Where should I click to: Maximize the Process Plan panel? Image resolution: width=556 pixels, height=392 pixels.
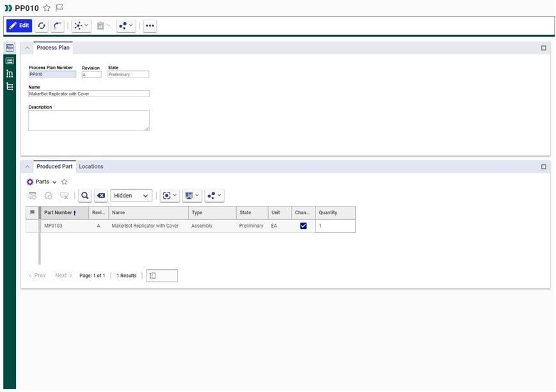pos(544,48)
